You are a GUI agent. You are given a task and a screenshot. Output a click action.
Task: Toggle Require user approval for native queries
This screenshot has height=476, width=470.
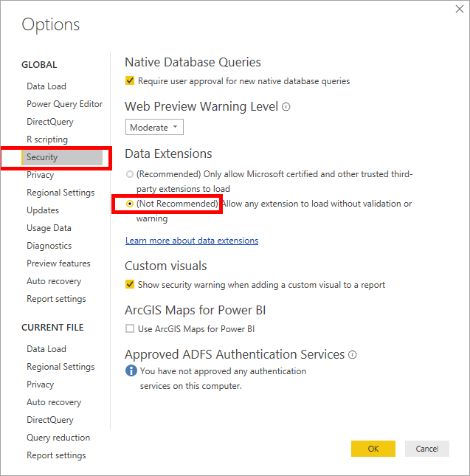[130, 81]
